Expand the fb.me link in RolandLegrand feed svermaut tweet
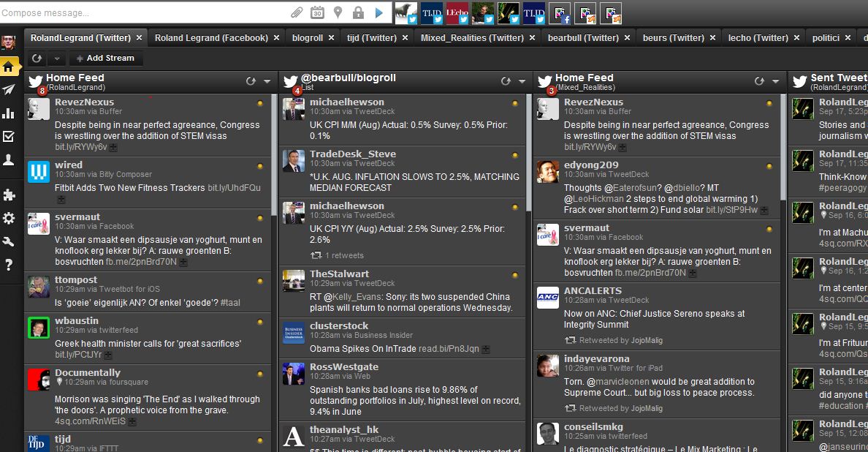The height and width of the screenshot is (452, 868). pos(183,262)
